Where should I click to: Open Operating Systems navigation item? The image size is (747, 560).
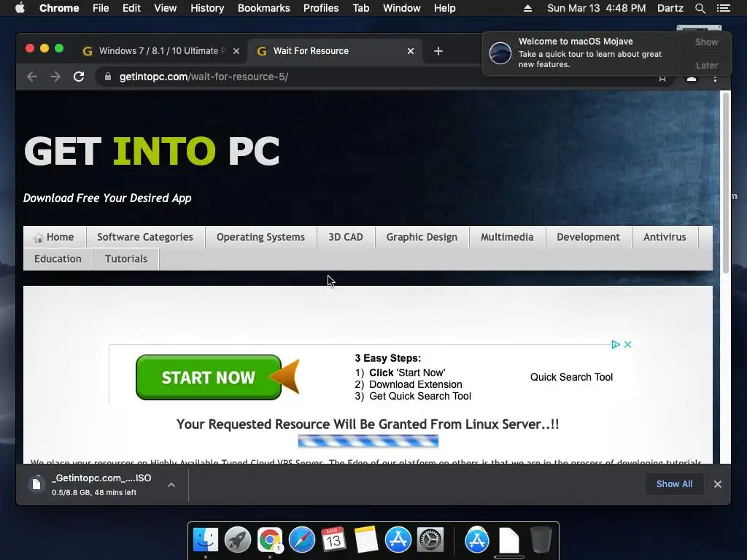(x=260, y=237)
